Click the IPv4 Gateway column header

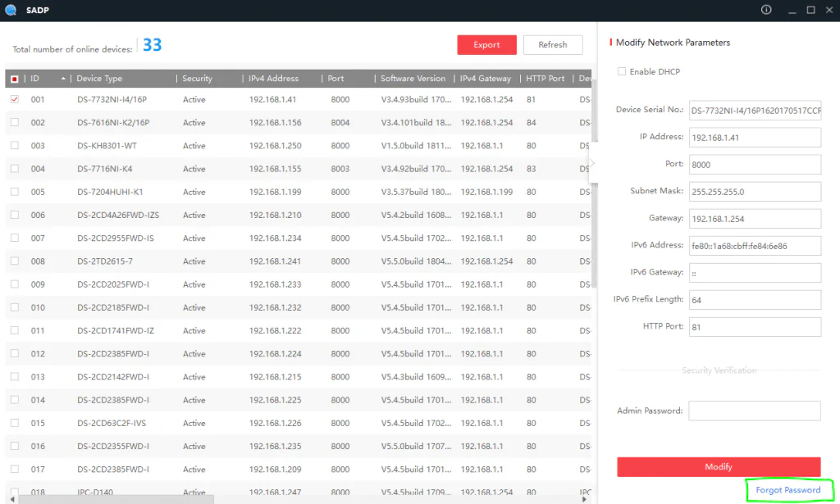coord(486,79)
